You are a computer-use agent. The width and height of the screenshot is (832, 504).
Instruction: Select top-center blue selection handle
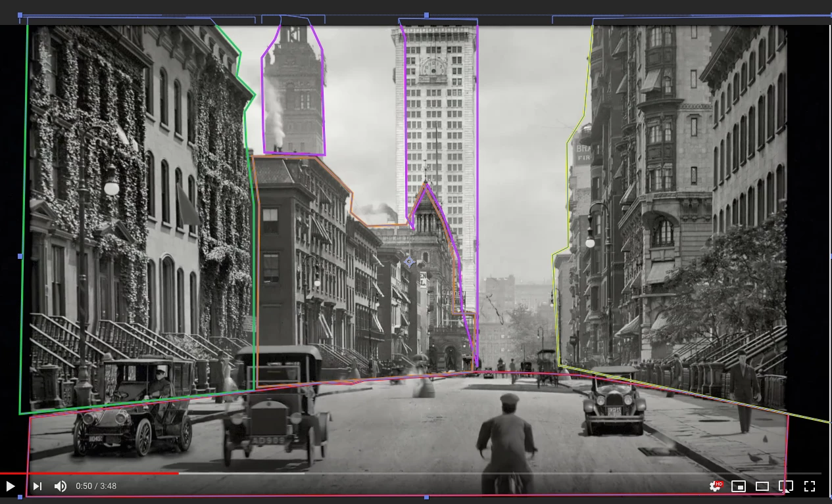[x=426, y=15]
